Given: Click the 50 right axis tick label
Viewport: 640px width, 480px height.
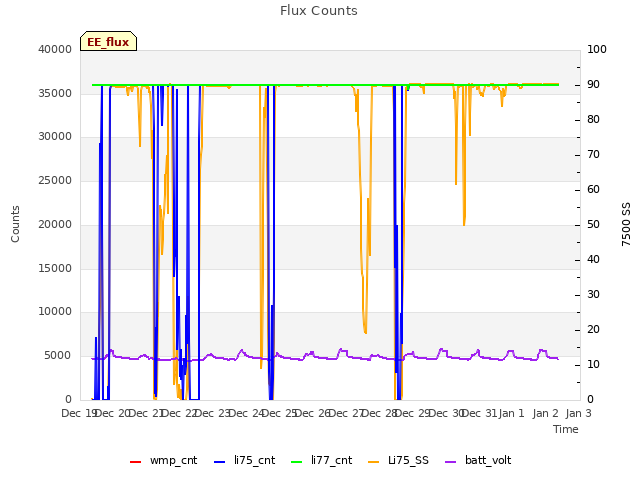Looking at the screenshot, I should pyautogui.click(x=593, y=225).
